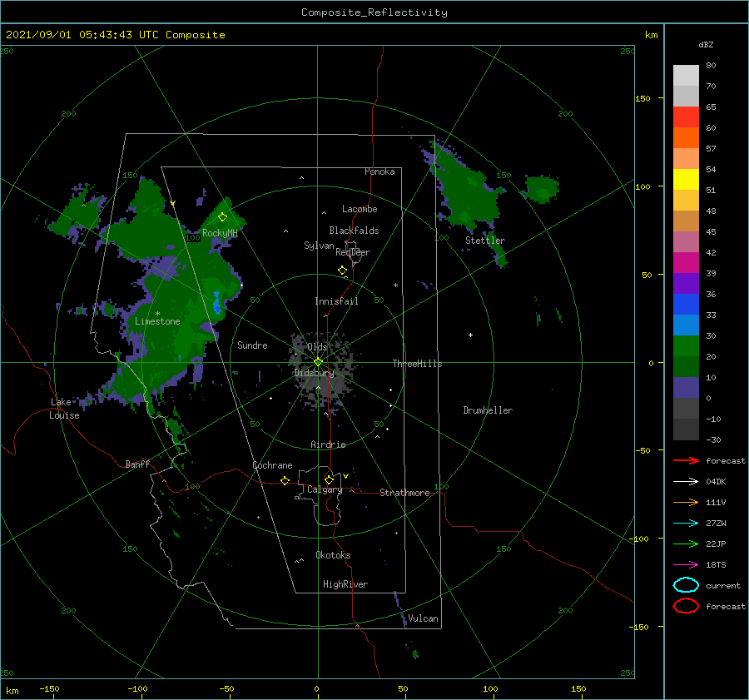Click the orange 111V arrow icon

click(x=686, y=502)
